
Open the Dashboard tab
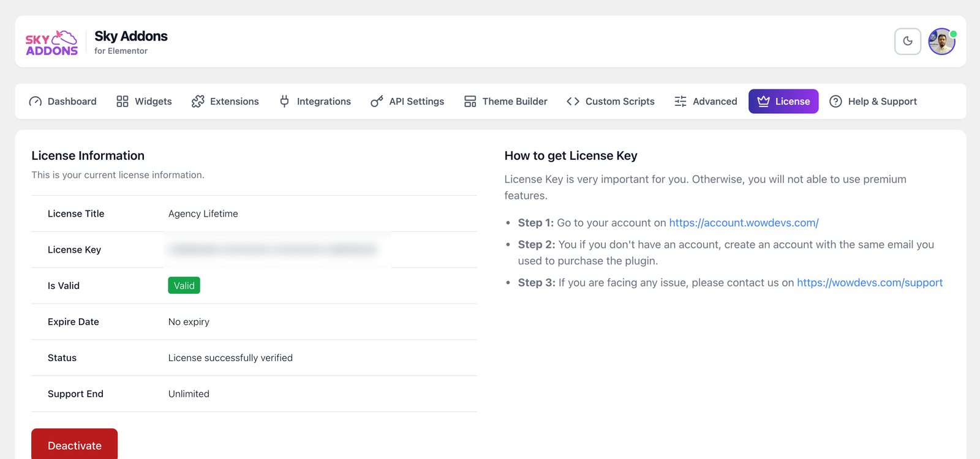click(x=62, y=102)
